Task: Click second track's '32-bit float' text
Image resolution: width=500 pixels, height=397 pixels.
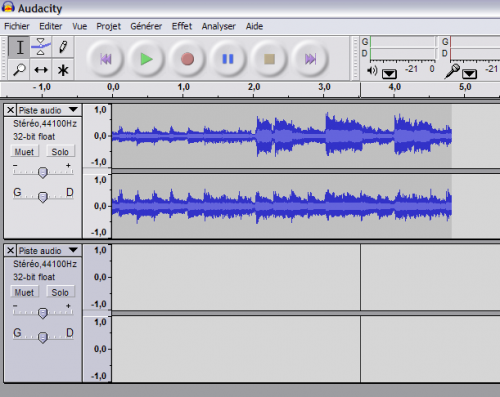Action: 34,277
